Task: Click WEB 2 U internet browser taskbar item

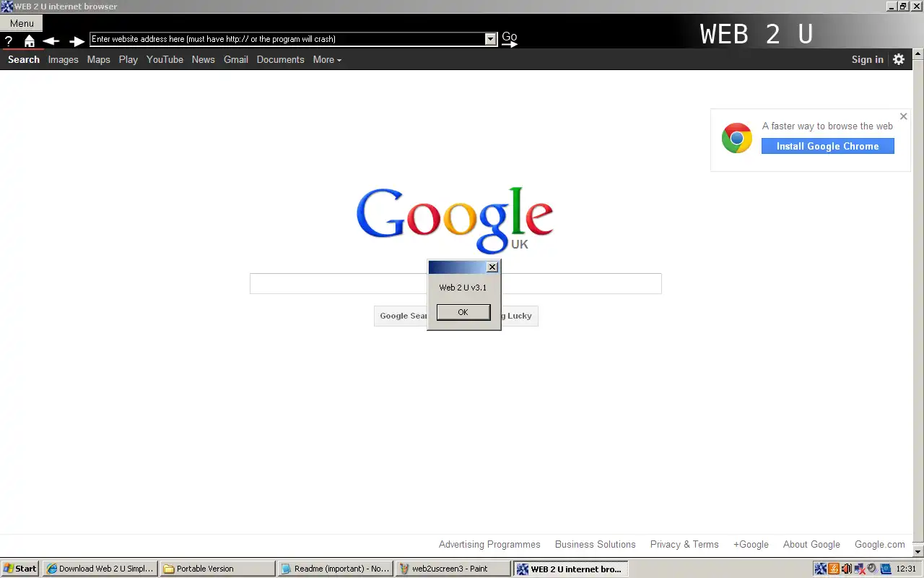Action: click(x=571, y=569)
